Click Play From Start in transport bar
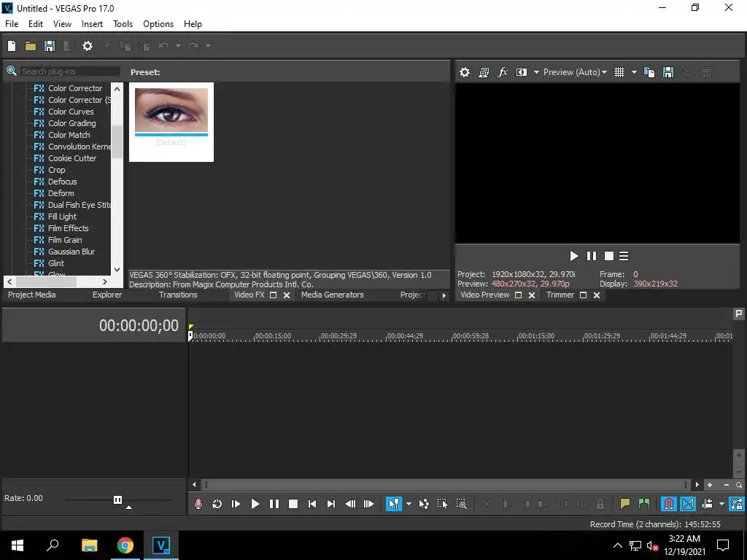Screen dimensions: 747x560 click(x=236, y=504)
